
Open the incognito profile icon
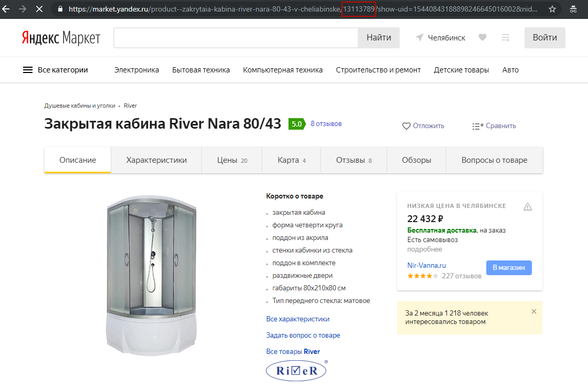click(x=573, y=9)
